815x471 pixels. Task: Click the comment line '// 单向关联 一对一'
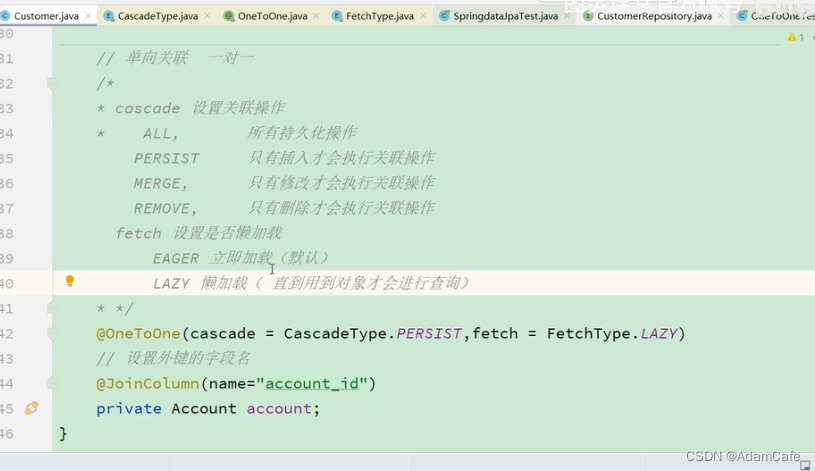(175, 58)
